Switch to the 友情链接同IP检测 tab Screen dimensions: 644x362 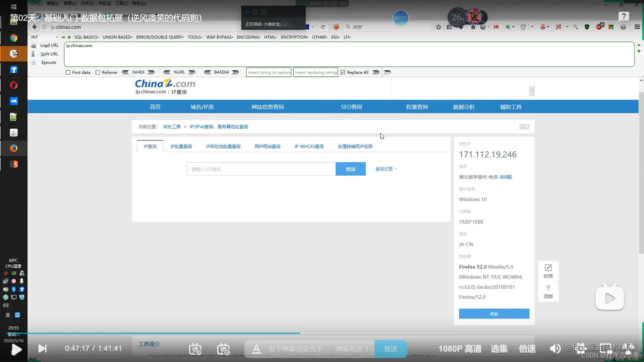355,146
